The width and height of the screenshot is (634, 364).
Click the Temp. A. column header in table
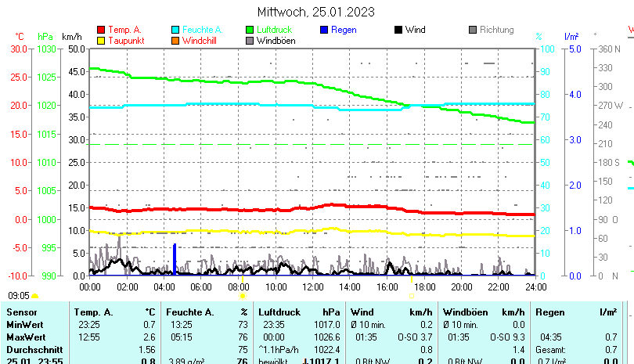point(93,312)
